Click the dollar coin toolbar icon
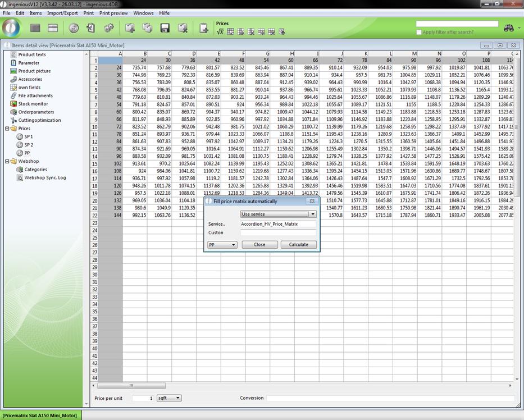This screenshot has height=420, width=524. pos(74,28)
